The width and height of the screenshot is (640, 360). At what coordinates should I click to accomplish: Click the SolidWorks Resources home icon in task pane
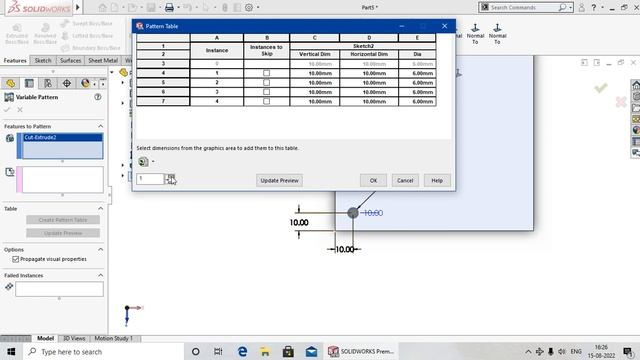636,85
